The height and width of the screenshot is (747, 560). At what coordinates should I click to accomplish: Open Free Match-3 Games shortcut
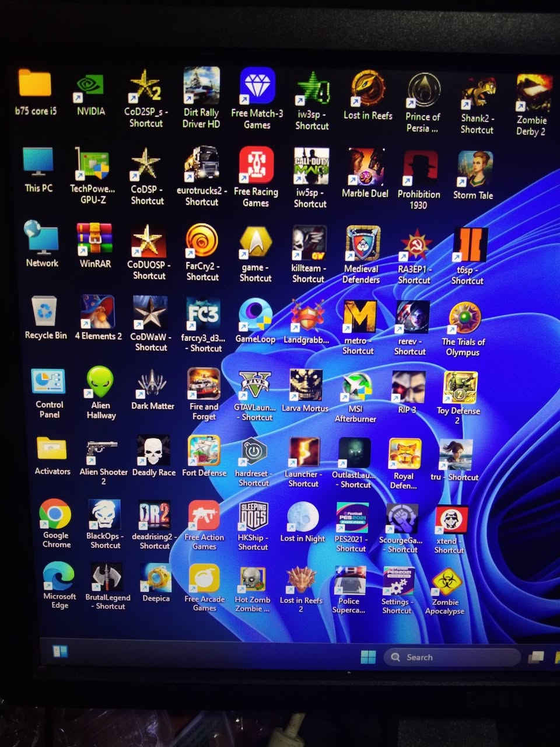(257, 86)
